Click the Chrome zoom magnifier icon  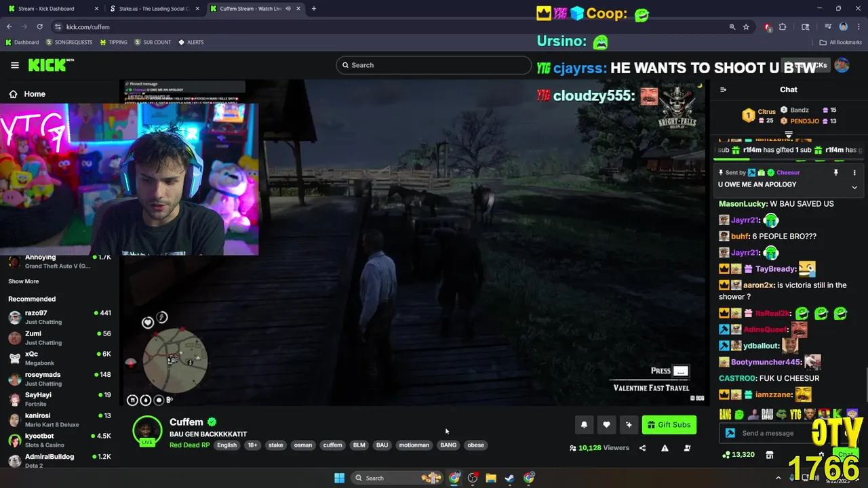click(x=732, y=27)
